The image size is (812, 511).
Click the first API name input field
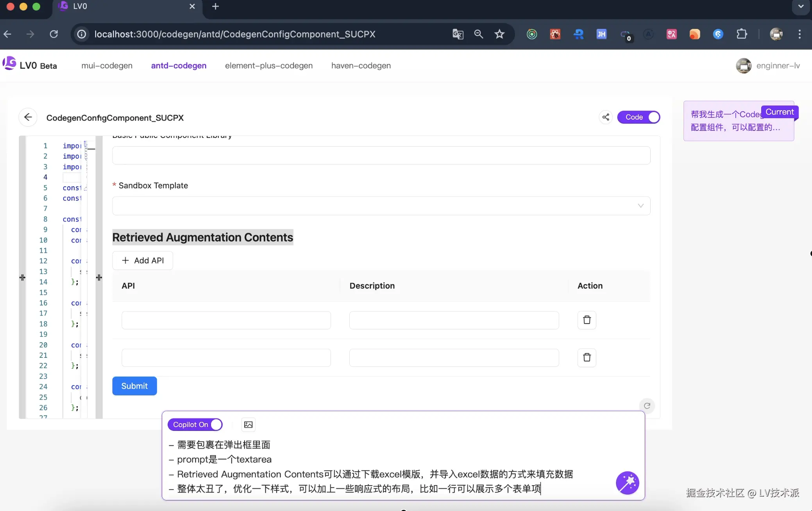point(226,320)
